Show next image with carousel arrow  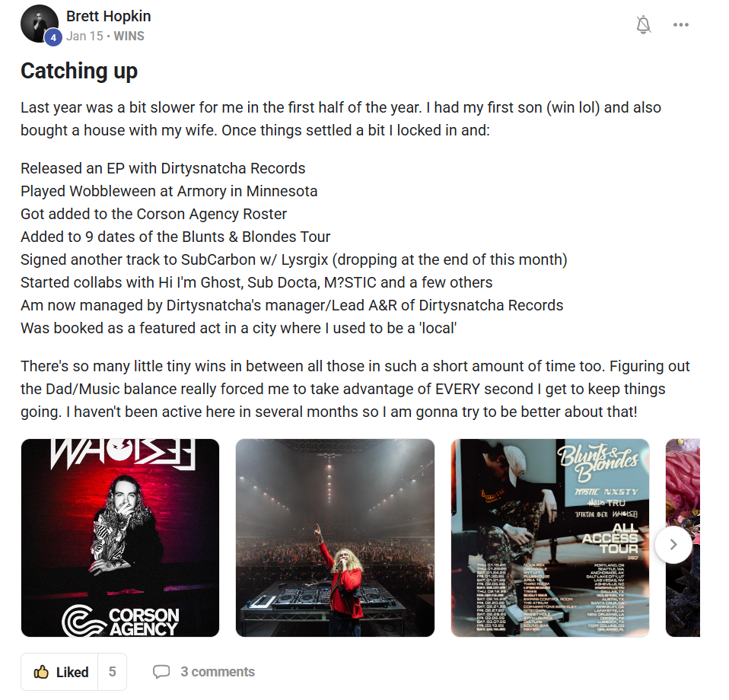(673, 545)
